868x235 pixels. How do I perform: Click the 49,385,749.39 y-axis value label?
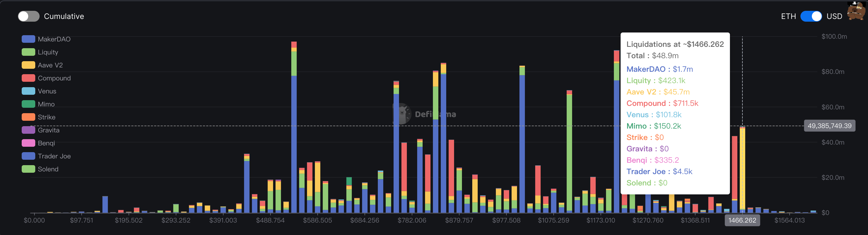829,126
